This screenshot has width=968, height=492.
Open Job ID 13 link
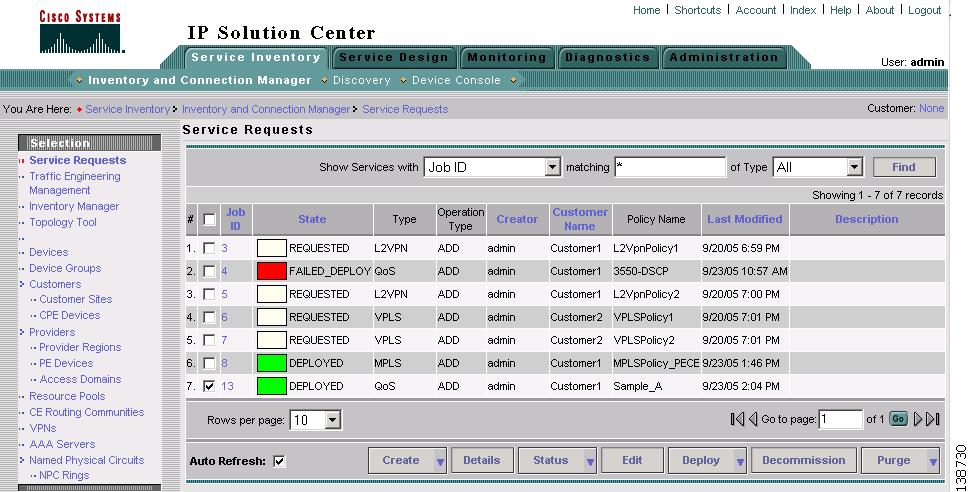point(227,386)
